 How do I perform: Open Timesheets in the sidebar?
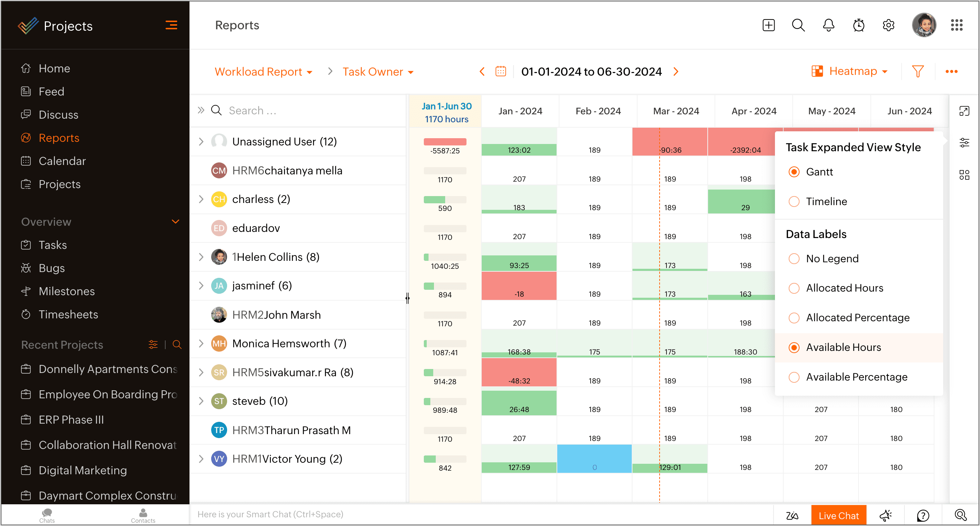tap(68, 314)
